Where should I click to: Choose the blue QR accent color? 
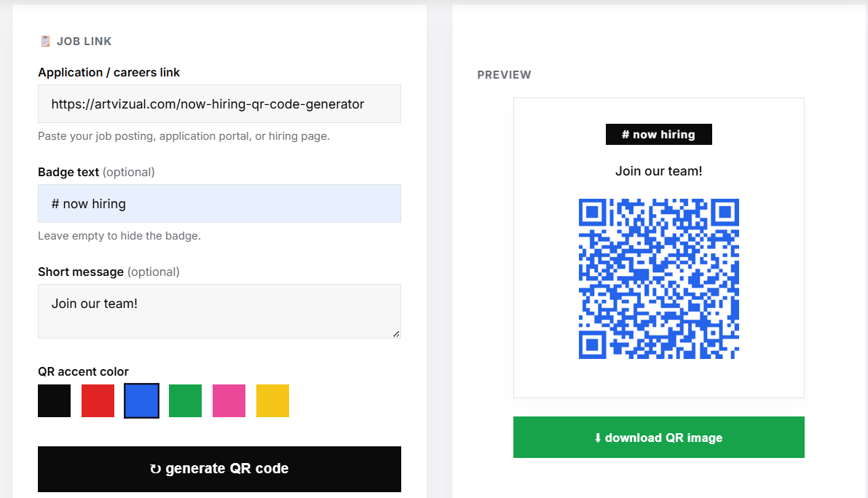click(x=142, y=400)
